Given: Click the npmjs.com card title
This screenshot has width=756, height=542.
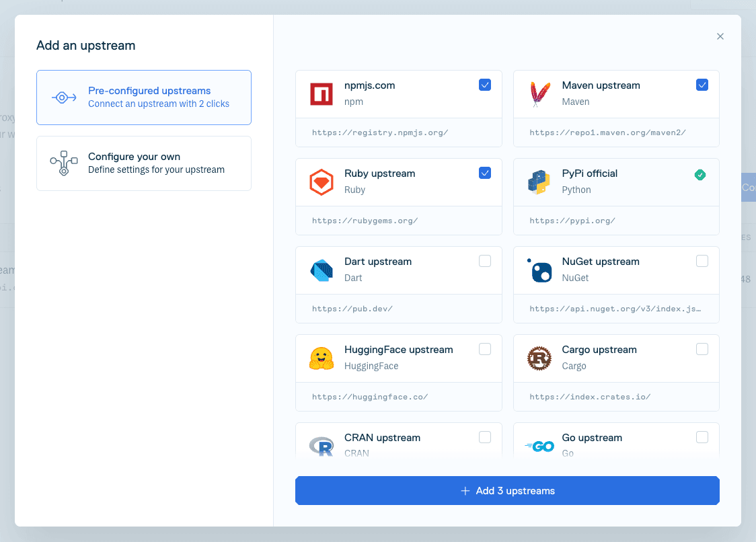Looking at the screenshot, I should [x=369, y=85].
